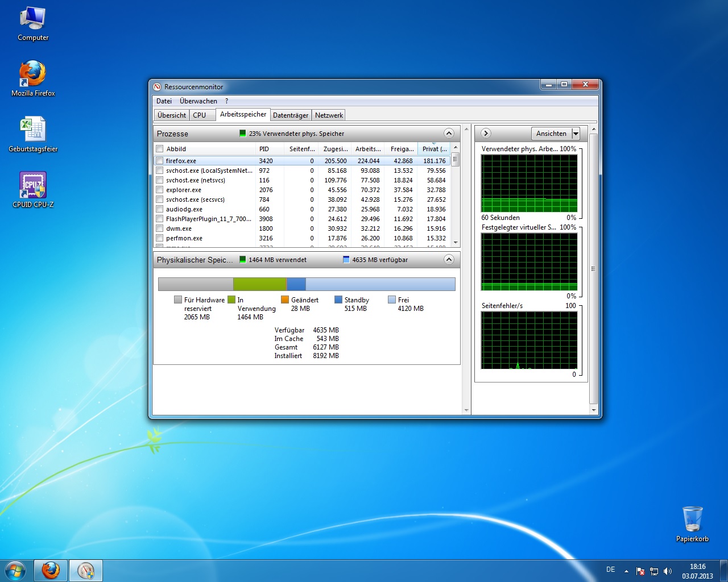
Task: Sort by the Zugesi... column header
Action: pos(334,149)
